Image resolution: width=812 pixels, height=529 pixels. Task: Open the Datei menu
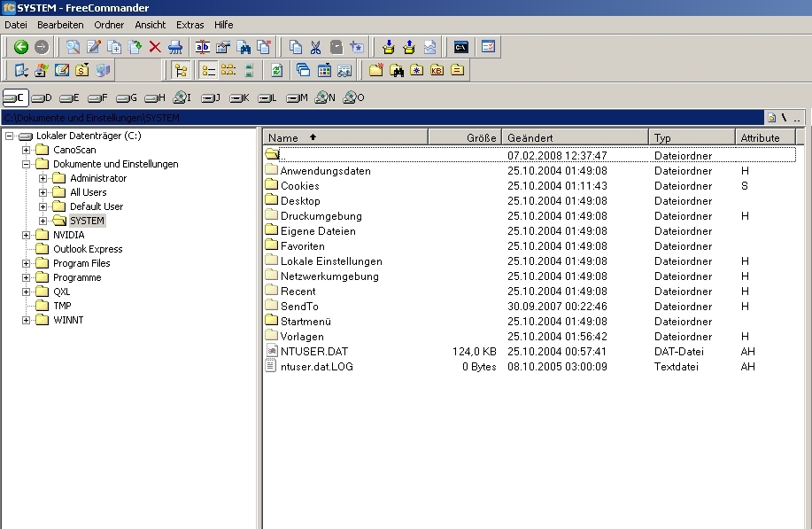(16, 25)
